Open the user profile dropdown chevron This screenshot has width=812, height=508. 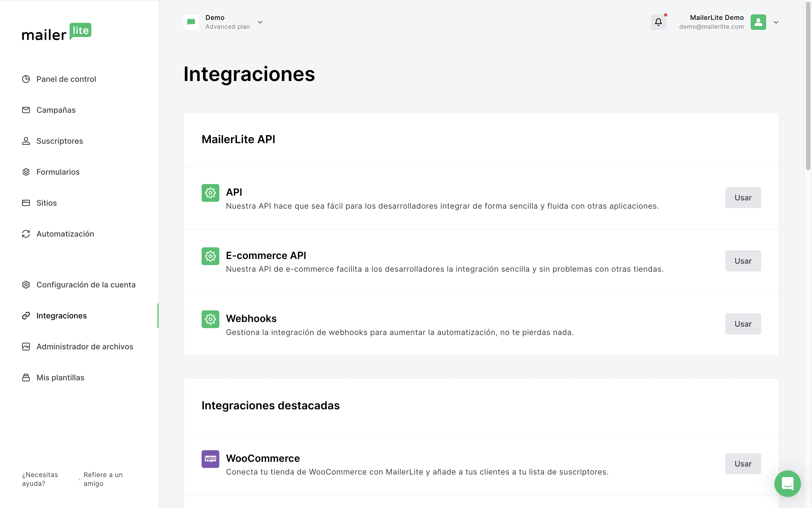pyautogui.click(x=776, y=22)
